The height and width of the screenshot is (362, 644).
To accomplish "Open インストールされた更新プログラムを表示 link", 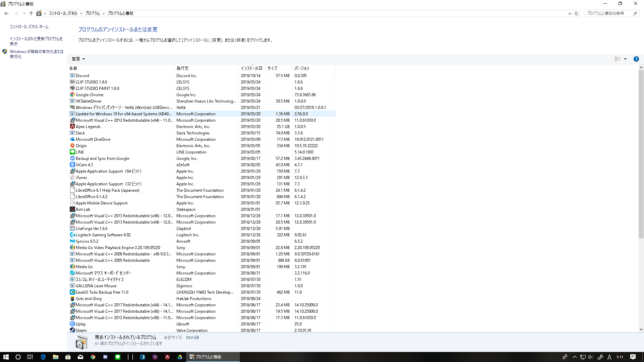I will [x=36, y=41].
